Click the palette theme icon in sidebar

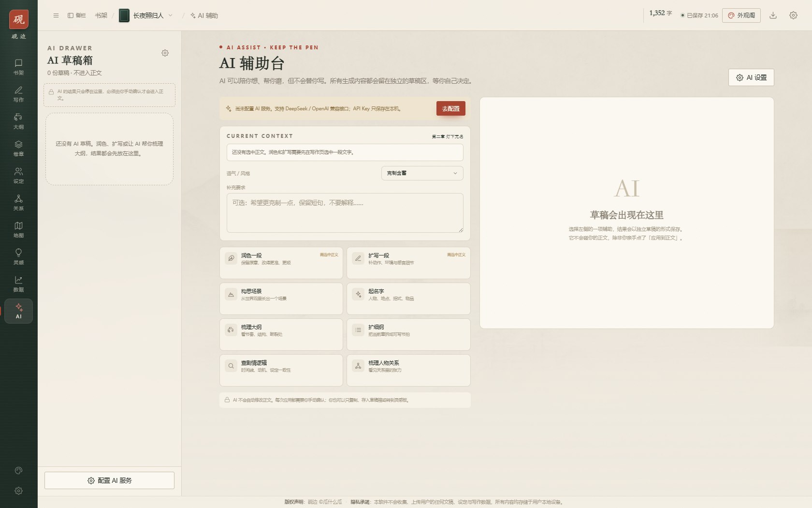[x=18, y=471]
